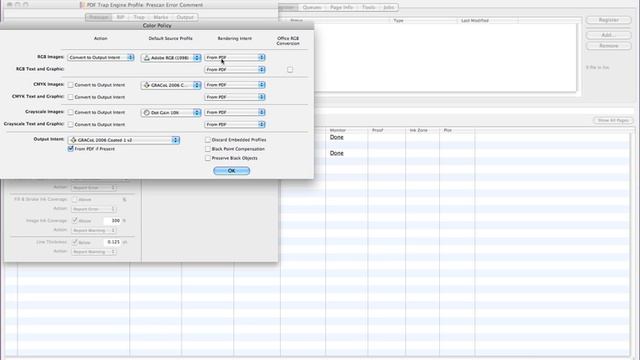
Task: Open rendering intent dropdown for RGB Images
Action: click(235, 58)
